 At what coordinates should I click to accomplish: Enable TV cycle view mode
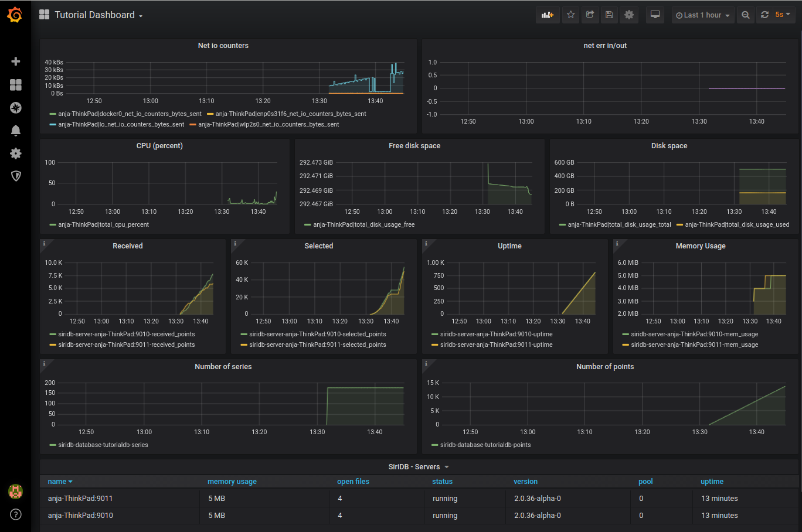655,15
